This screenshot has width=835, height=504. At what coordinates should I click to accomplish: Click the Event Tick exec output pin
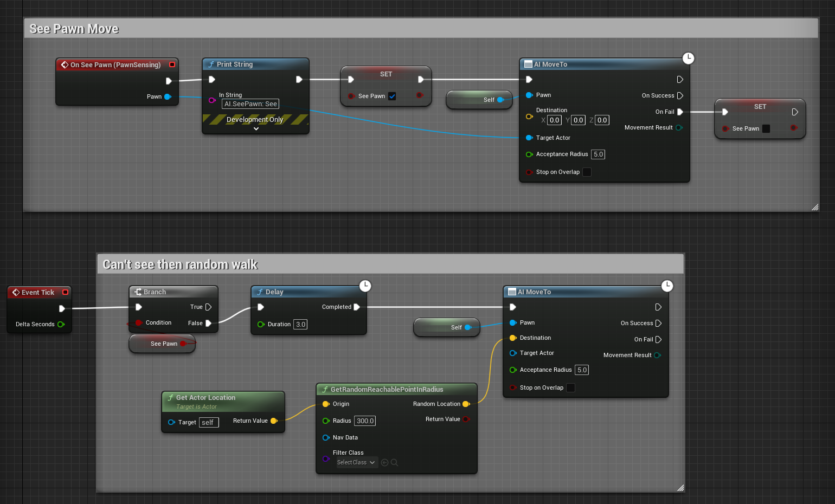pos(62,308)
